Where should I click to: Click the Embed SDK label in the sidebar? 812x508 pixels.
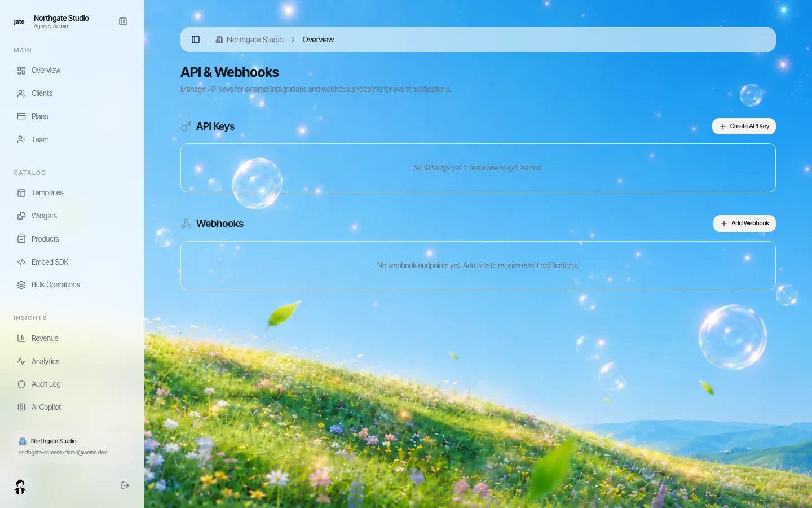coord(50,262)
